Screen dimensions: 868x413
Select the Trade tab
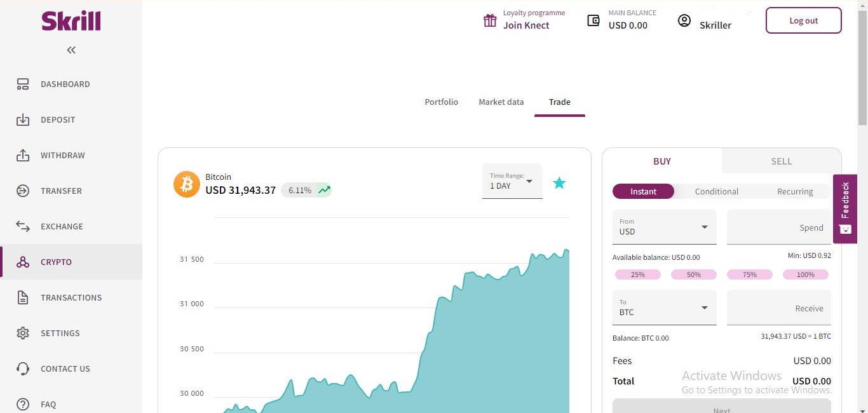(x=560, y=102)
